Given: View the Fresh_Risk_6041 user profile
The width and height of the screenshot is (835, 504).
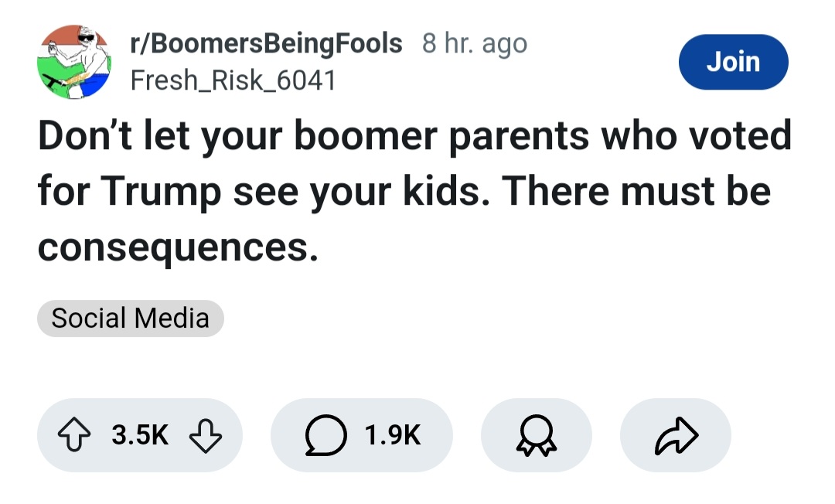Looking at the screenshot, I should (x=233, y=80).
